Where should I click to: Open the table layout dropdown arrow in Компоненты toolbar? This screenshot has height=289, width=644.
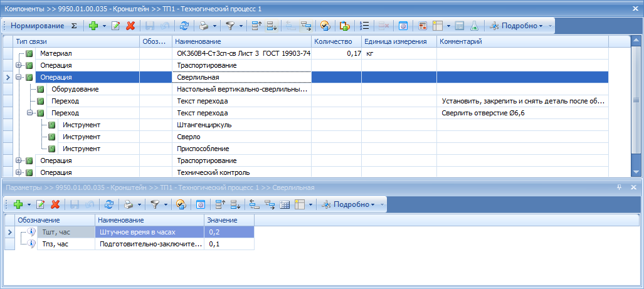pos(448,26)
